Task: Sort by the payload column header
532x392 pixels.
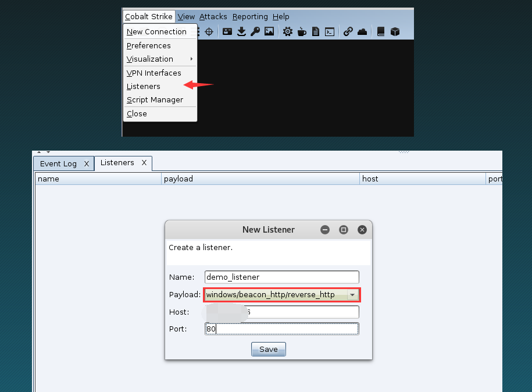Action: coord(260,179)
